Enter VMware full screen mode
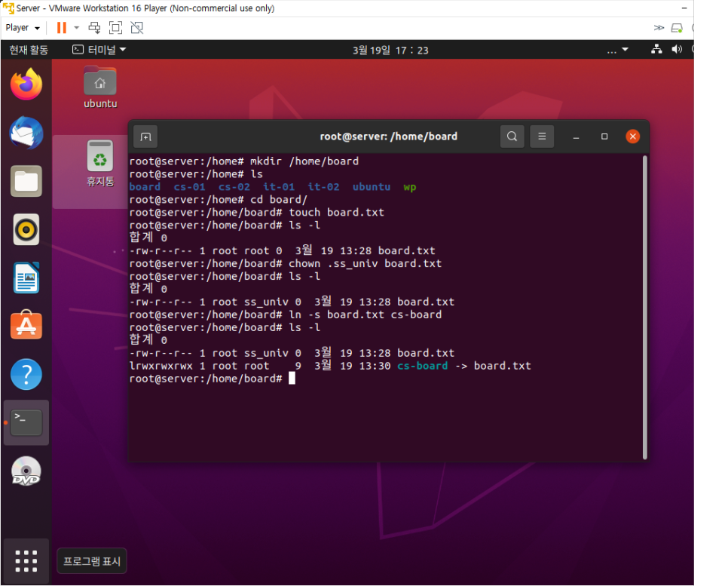Screen dimensions: 728x586 [115, 28]
